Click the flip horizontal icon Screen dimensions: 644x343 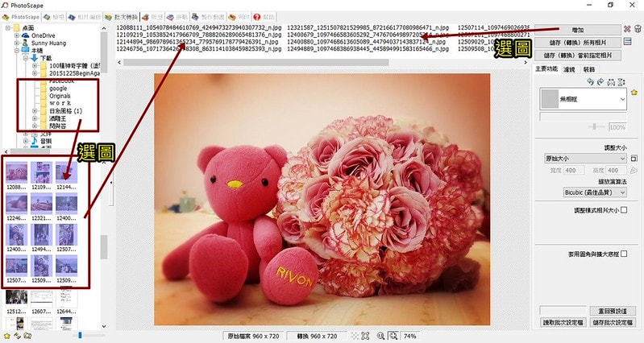(610, 82)
